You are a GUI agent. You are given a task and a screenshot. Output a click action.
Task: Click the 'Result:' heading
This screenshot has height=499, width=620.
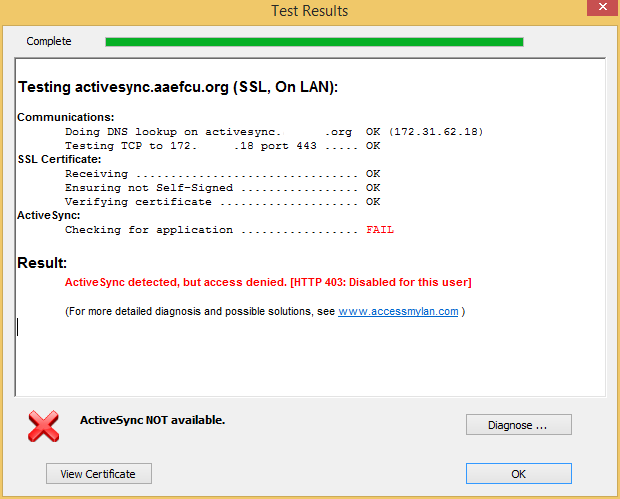42,263
